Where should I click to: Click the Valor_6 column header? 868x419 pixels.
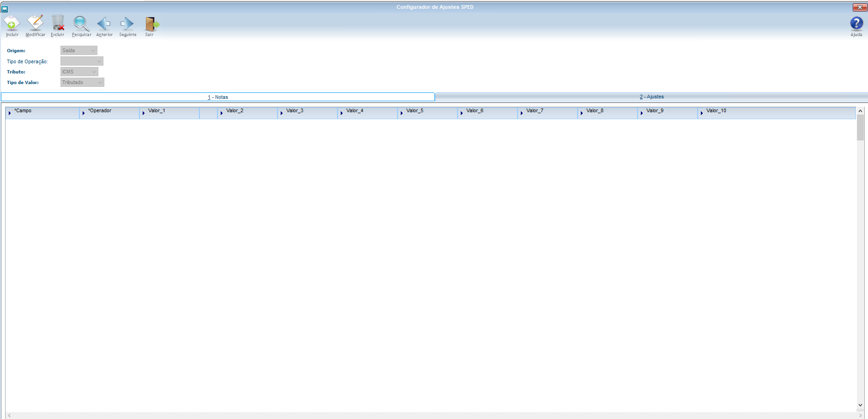point(488,113)
